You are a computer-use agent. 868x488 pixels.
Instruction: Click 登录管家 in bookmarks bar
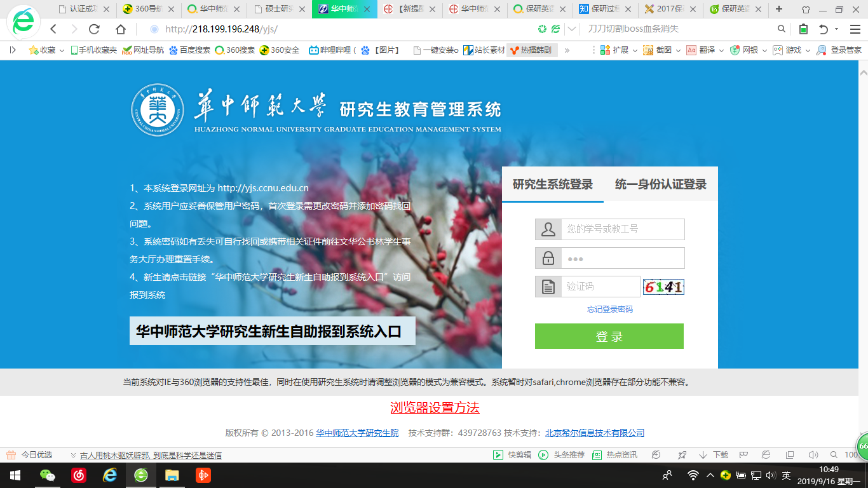coord(839,50)
